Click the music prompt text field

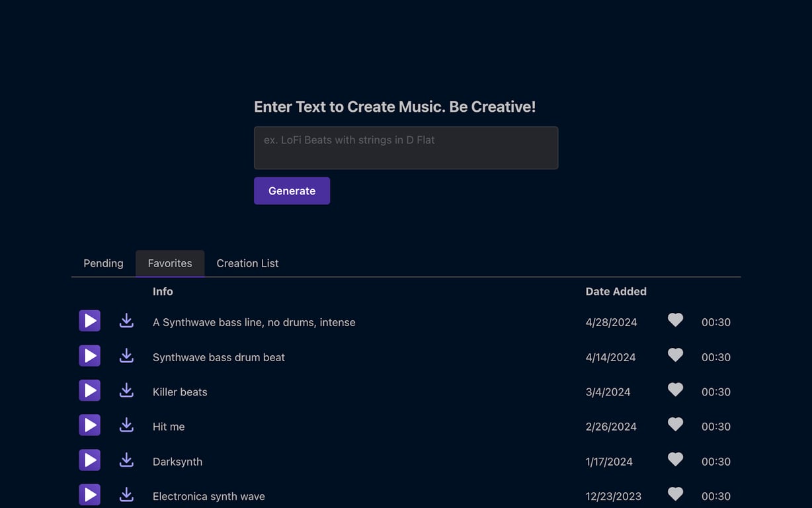[x=405, y=148]
